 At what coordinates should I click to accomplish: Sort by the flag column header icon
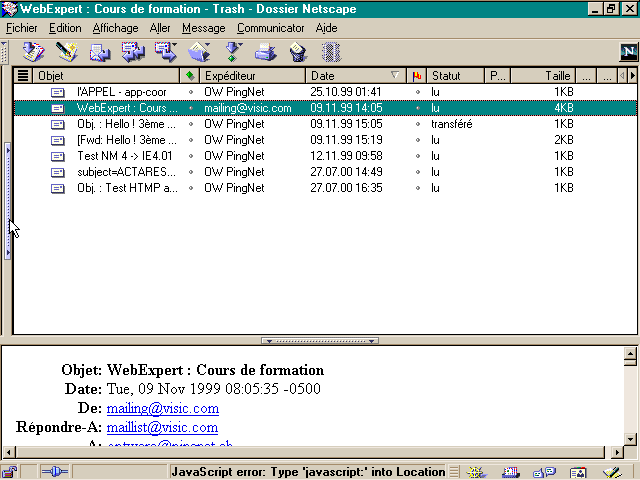click(417, 76)
